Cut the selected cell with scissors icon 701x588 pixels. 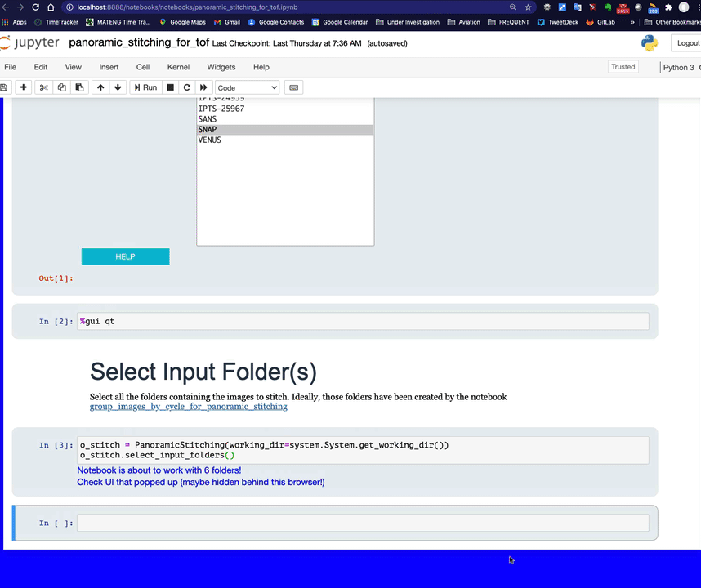[x=44, y=87]
